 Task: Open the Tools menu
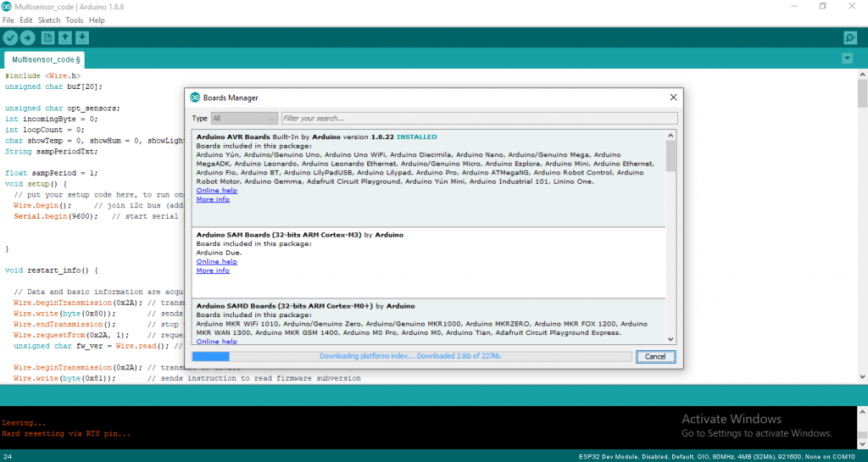75,19
